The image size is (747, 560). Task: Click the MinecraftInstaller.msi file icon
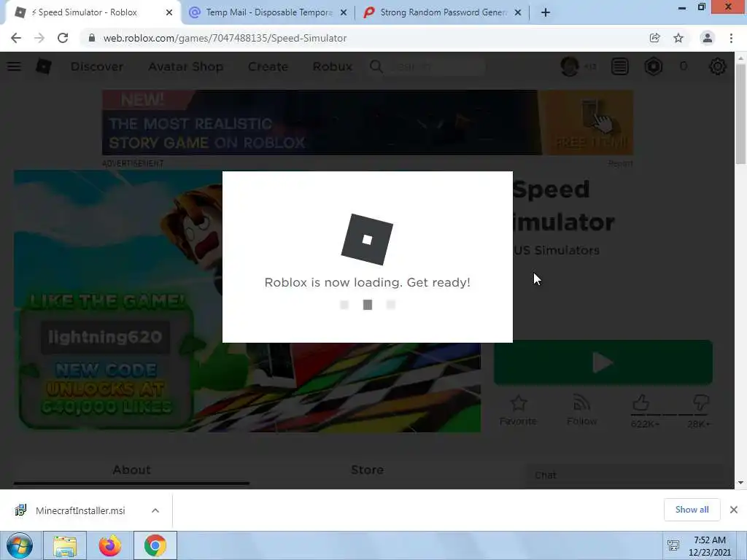coord(20,510)
